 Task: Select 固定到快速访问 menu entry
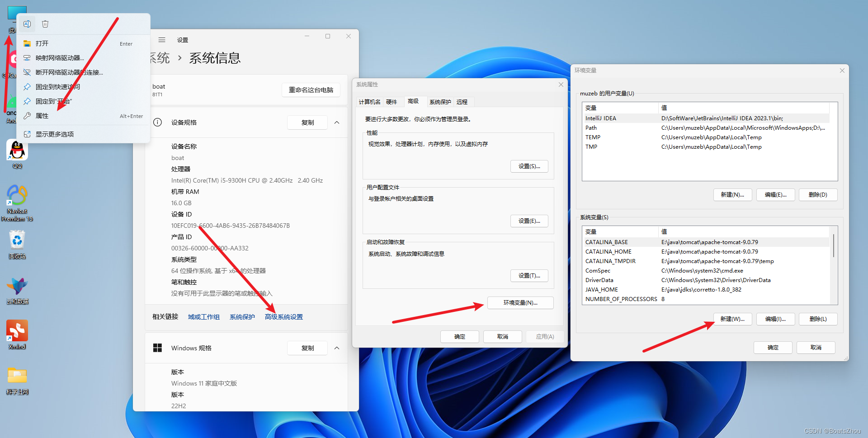click(x=83, y=87)
